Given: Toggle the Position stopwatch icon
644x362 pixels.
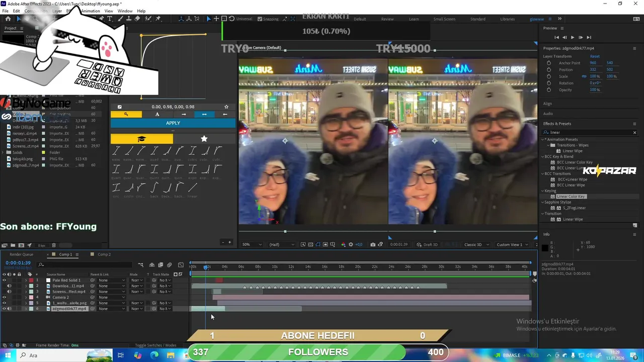Looking at the screenshot, I should tap(549, 69).
